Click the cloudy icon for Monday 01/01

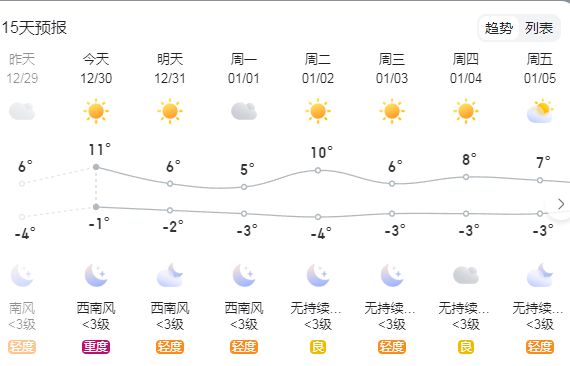pos(244,111)
